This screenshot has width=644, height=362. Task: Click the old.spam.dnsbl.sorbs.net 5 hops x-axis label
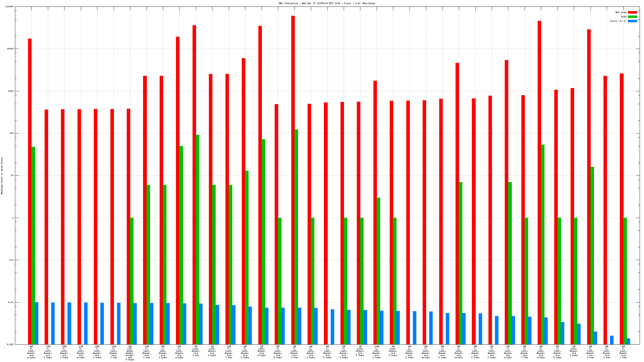pyautogui.click(x=130, y=353)
